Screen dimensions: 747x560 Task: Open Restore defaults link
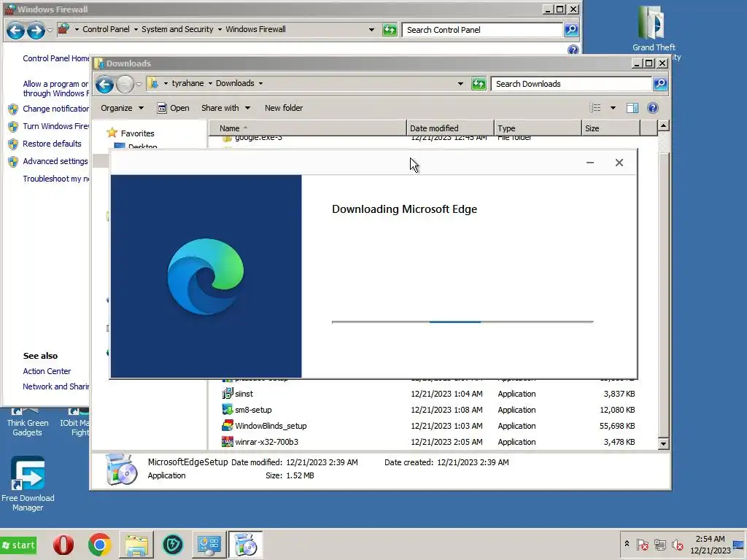tap(52, 144)
